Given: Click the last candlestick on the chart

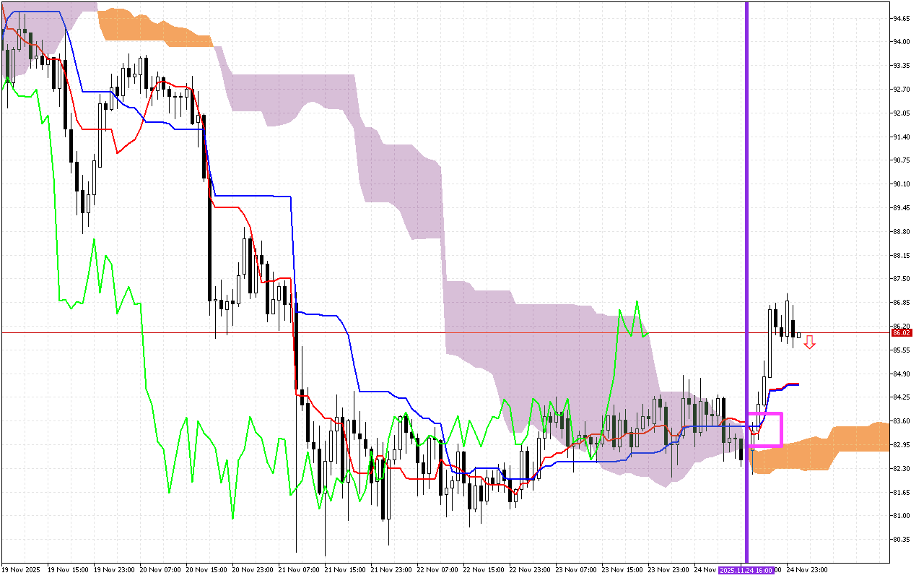Looking at the screenshot, I should point(798,335).
